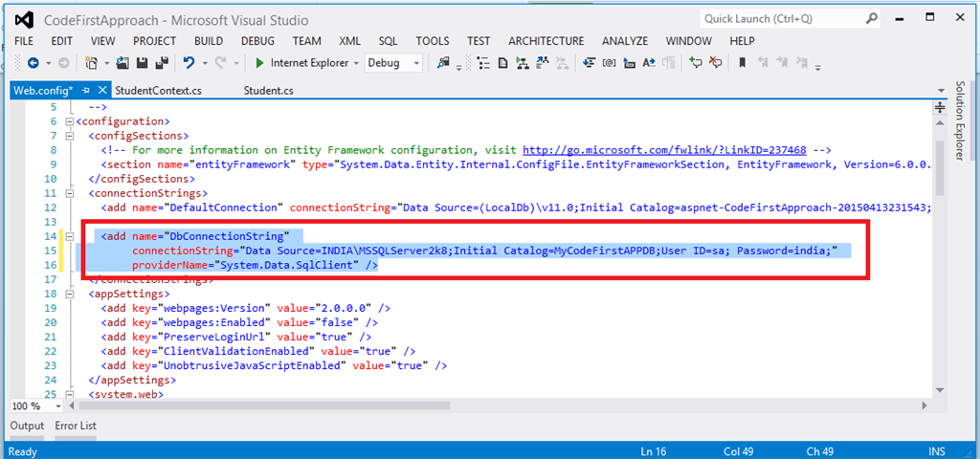The width and height of the screenshot is (980, 459).
Task: Toggle the pin on the Web.config tab
Action: (85, 91)
